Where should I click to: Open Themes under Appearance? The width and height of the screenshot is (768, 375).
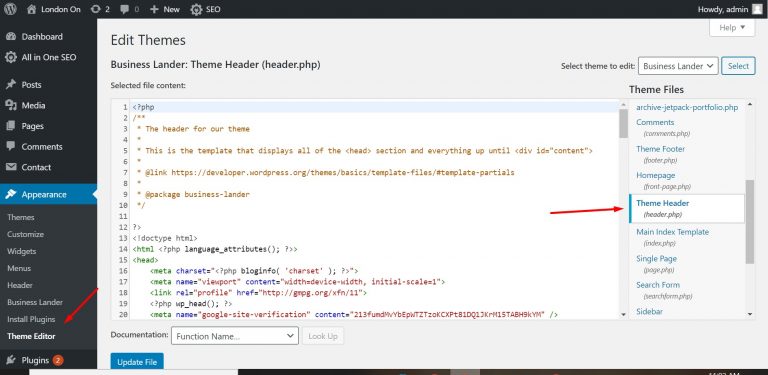tap(21, 217)
